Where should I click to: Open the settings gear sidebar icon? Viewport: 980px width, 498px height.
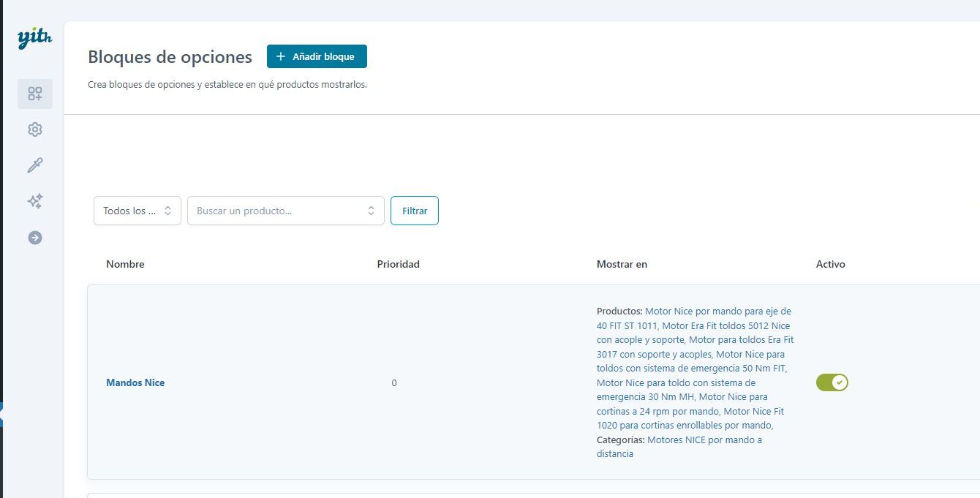click(35, 129)
